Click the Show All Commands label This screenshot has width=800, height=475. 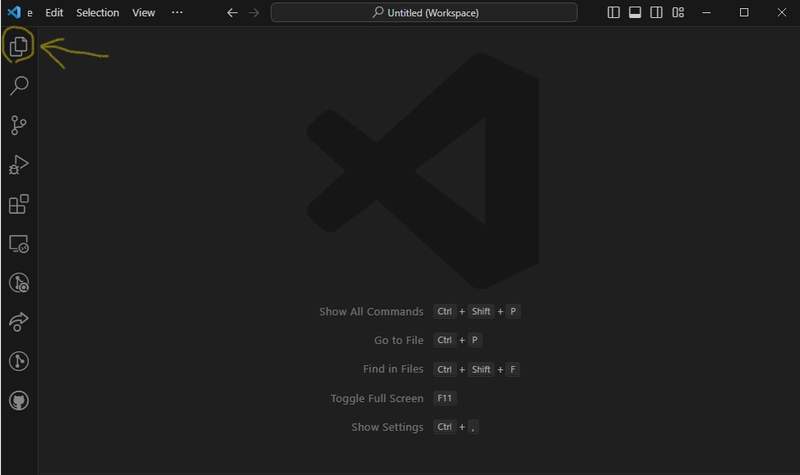click(x=371, y=312)
